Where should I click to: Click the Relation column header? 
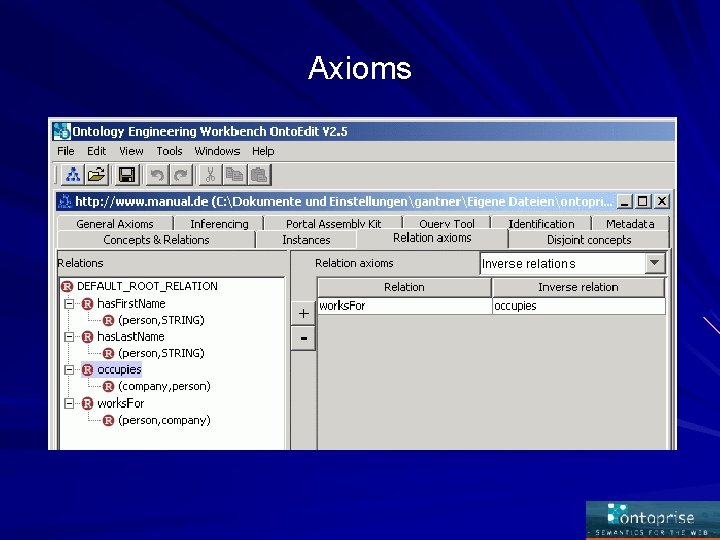pyautogui.click(x=404, y=287)
